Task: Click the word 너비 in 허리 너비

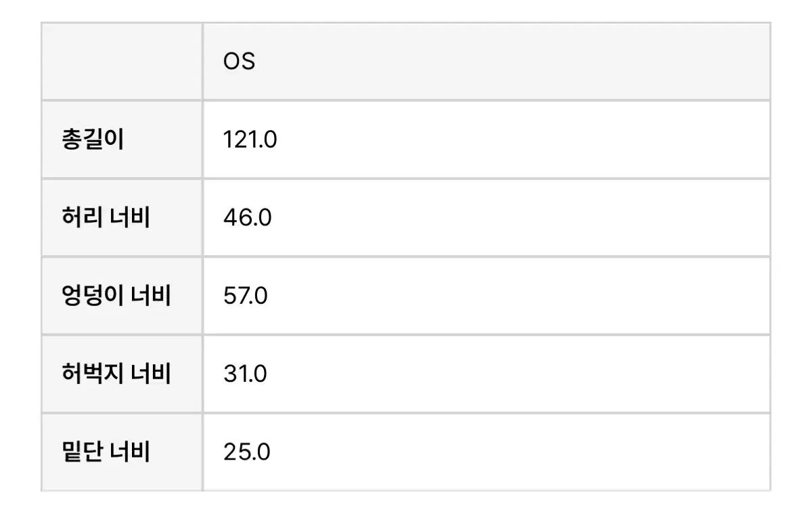Action: pos(129,218)
